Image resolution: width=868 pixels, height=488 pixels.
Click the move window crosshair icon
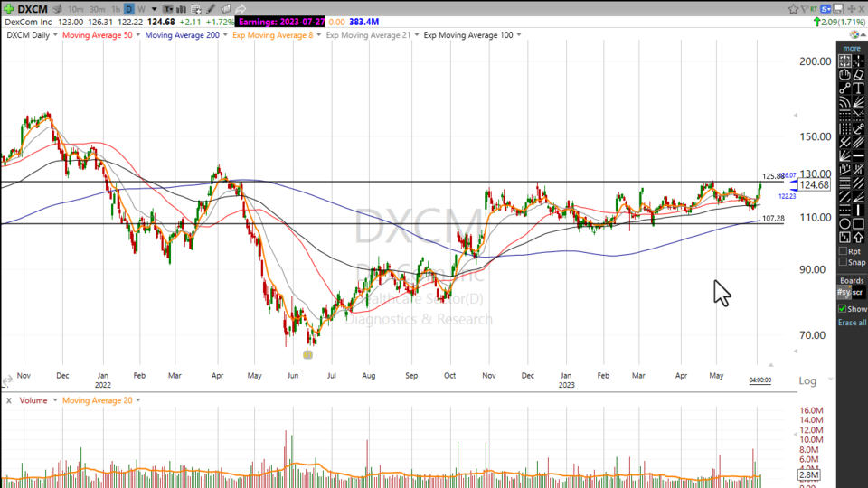tap(852, 9)
